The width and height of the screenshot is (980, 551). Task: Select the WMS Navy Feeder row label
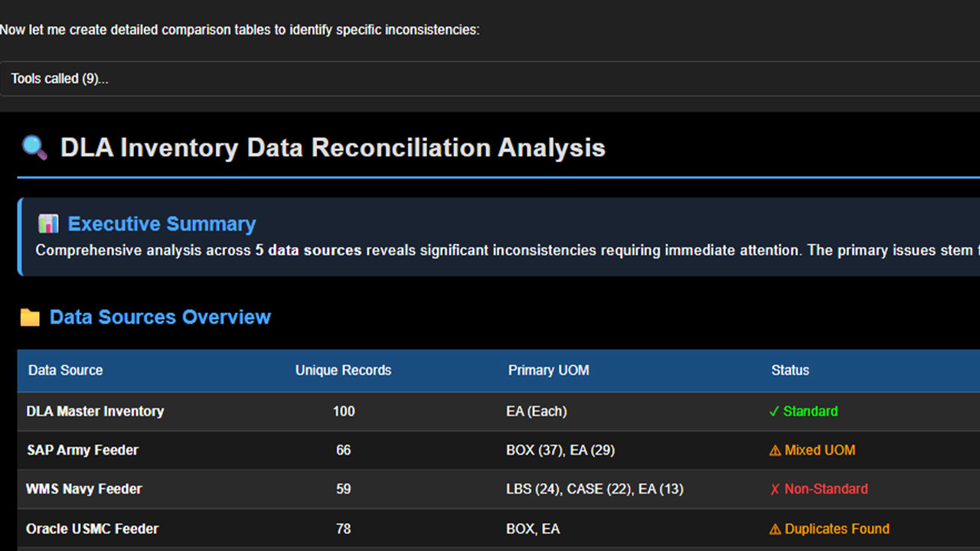click(x=84, y=489)
